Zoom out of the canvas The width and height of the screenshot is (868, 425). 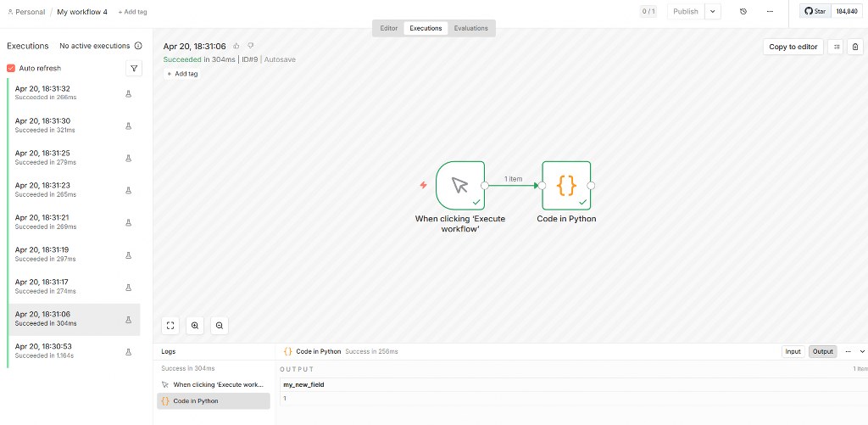[x=220, y=326]
